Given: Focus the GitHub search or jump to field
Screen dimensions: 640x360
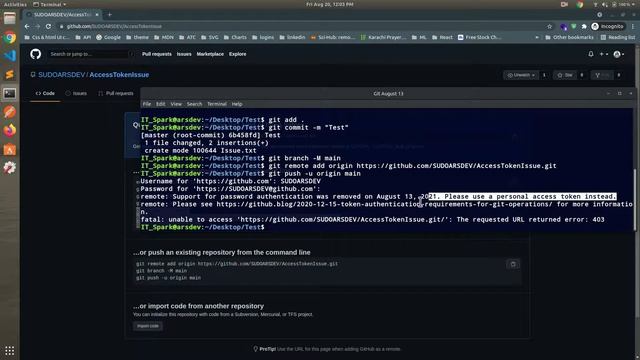Looking at the screenshot, I should click(89, 54).
